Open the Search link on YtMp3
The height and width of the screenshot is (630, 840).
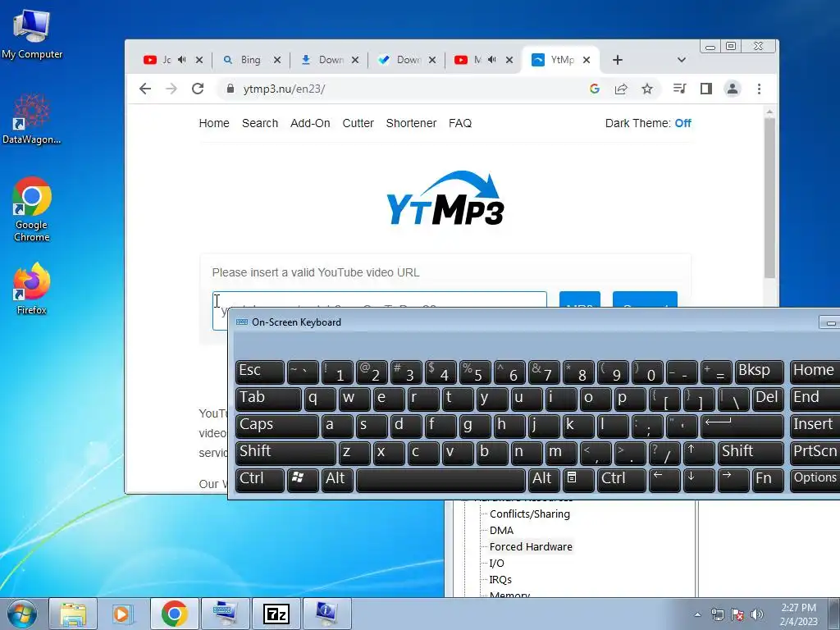pyautogui.click(x=260, y=123)
